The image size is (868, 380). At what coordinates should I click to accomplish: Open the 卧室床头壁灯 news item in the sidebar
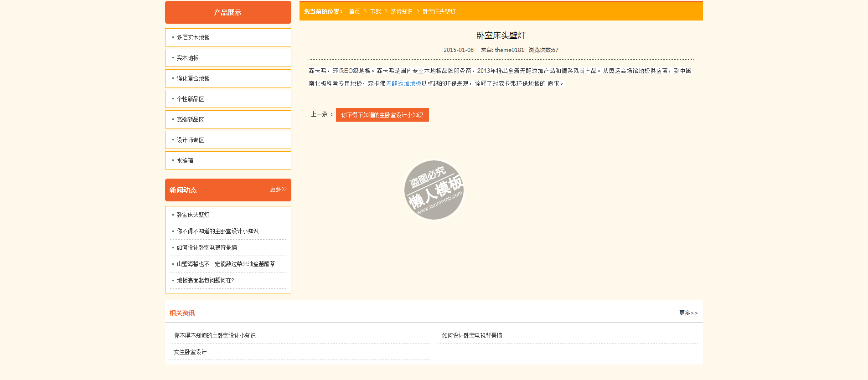point(193,215)
